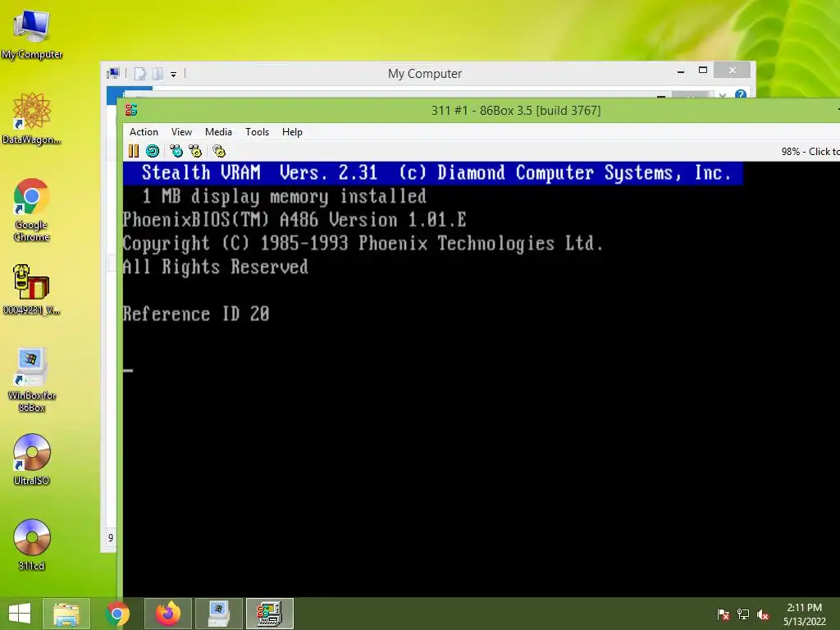Screen dimensions: 840x630
Task: Open help icon in My Computer window
Action: pyautogui.click(x=741, y=94)
